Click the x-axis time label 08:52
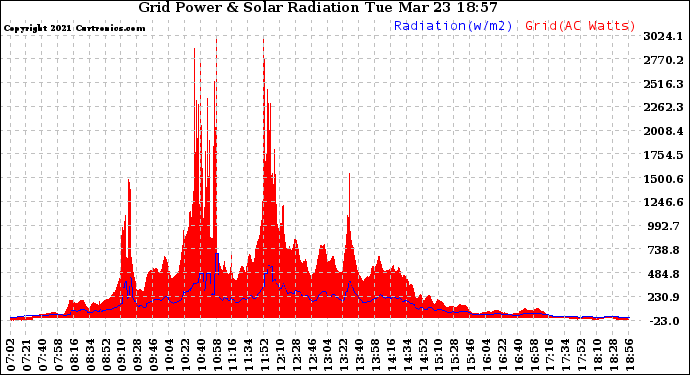This screenshot has width=690, height=375. (x=106, y=355)
